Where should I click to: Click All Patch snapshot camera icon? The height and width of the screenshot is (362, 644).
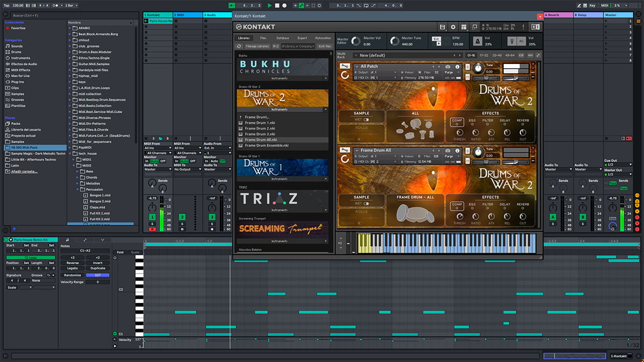click(x=448, y=67)
